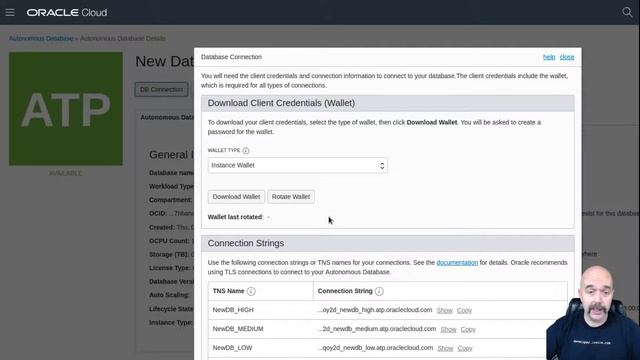Go to Autonomous Database breadcrumb
Image resolution: width=640 pixels, height=360 pixels.
coord(41,38)
